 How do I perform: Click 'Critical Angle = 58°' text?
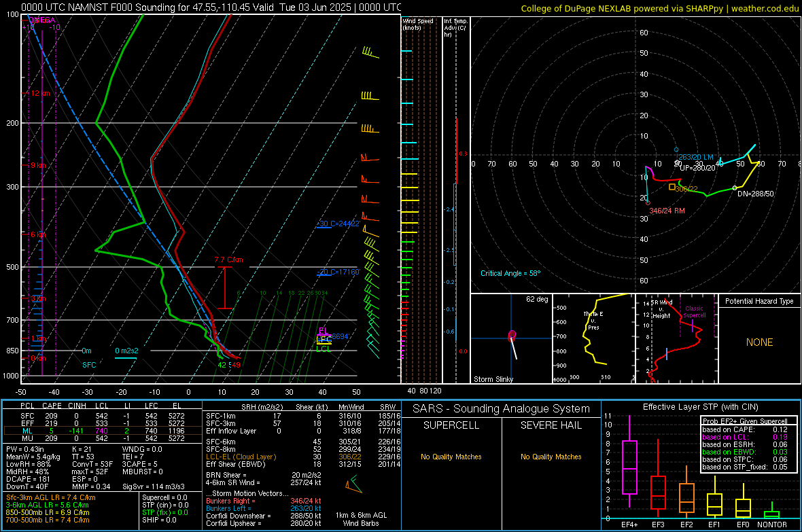(510, 273)
